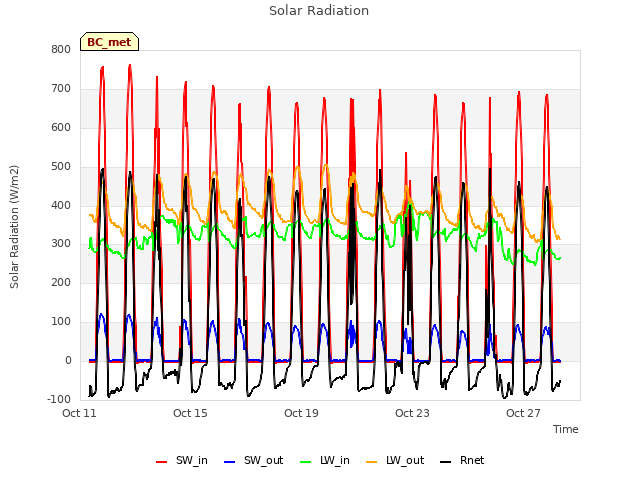Click the 200 y-axis tick label
The image size is (640, 480).
(x=61, y=282)
